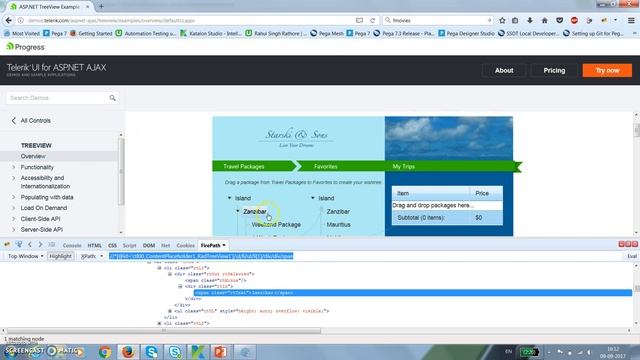Image resolution: width=640 pixels, height=360 pixels.
Task: Click the Pricing button
Action: pyautogui.click(x=554, y=70)
